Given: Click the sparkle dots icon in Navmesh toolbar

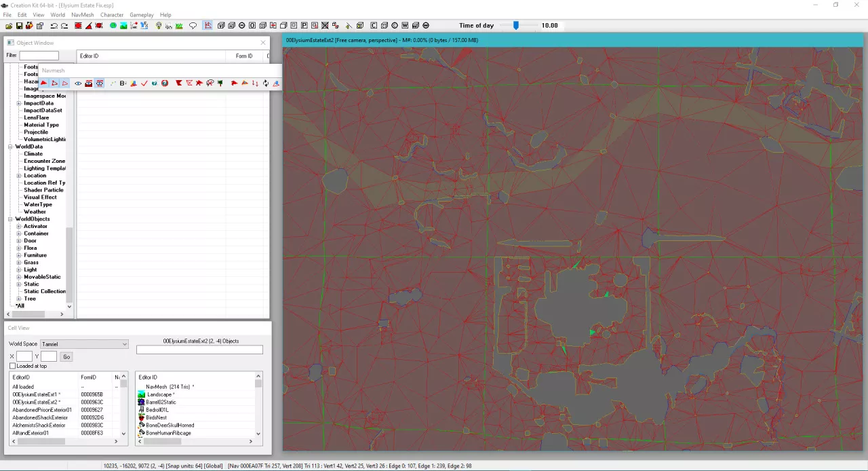Looking at the screenshot, I should pyautogui.click(x=113, y=83).
